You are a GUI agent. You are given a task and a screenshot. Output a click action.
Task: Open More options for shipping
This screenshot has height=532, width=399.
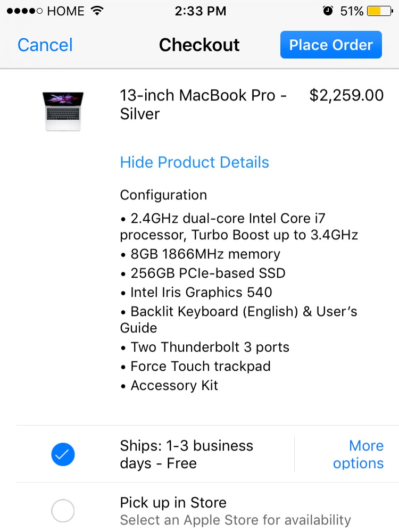[358, 454]
